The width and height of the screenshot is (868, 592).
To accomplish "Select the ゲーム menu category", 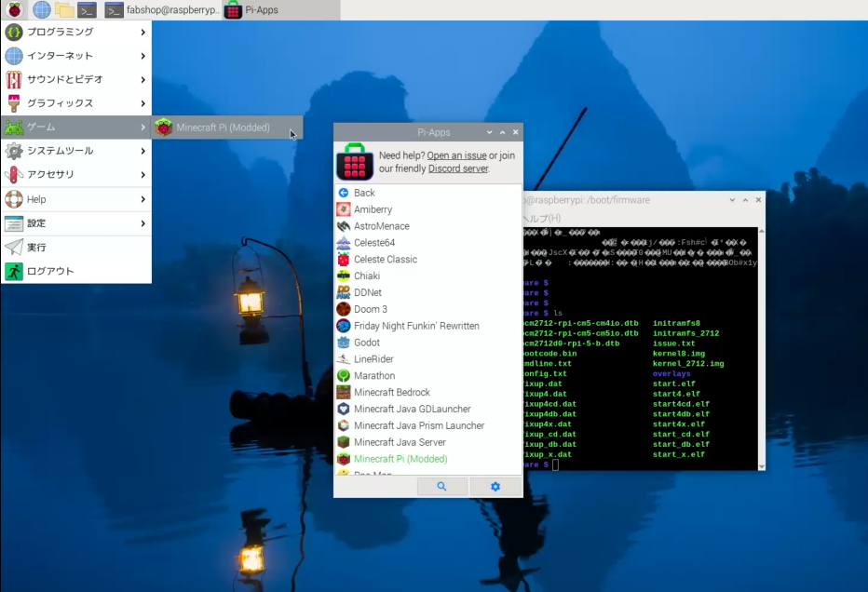I will pos(75,128).
